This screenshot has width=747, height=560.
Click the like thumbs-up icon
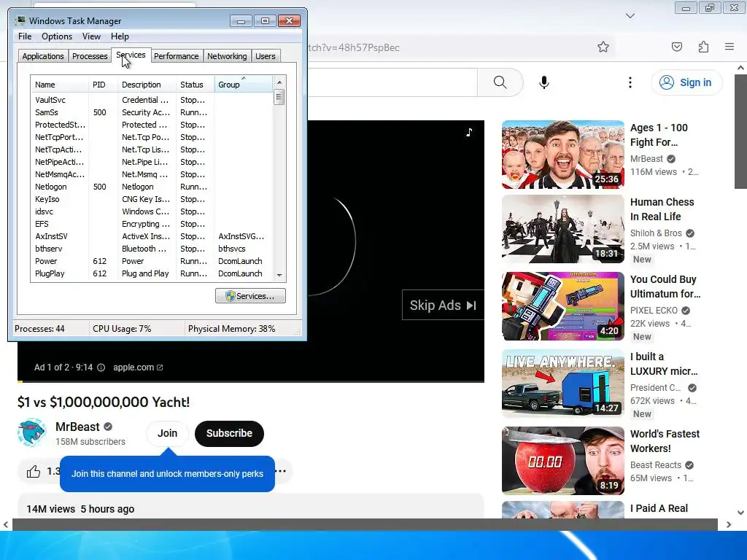pos(34,472)
